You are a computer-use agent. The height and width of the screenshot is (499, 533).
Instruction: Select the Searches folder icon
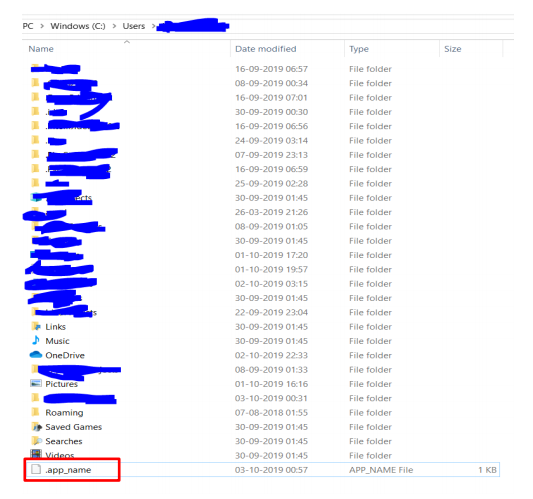pyautogui.click(x=36, y=441)
